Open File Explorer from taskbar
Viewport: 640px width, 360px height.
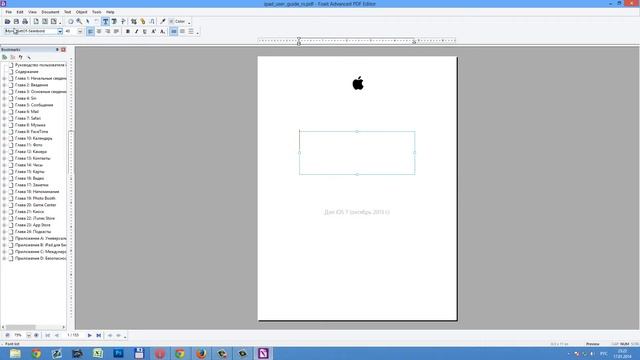click(x=16, y=353)
